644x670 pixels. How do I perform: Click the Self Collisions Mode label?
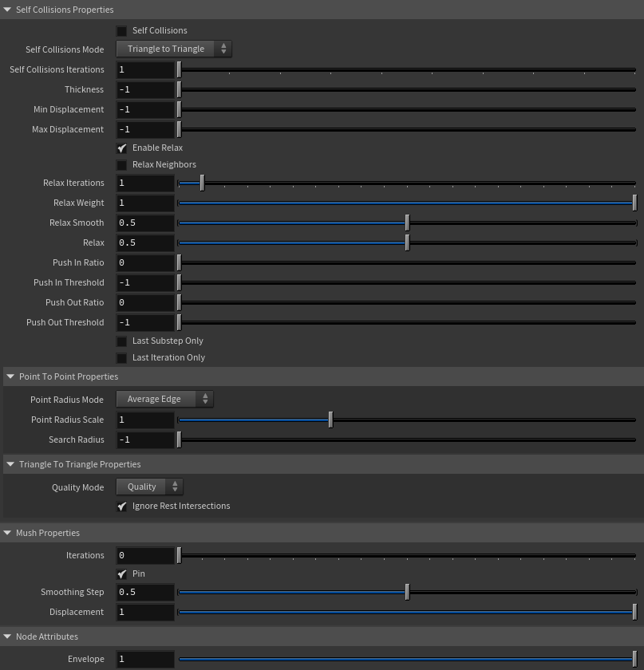tap(65, 49)
